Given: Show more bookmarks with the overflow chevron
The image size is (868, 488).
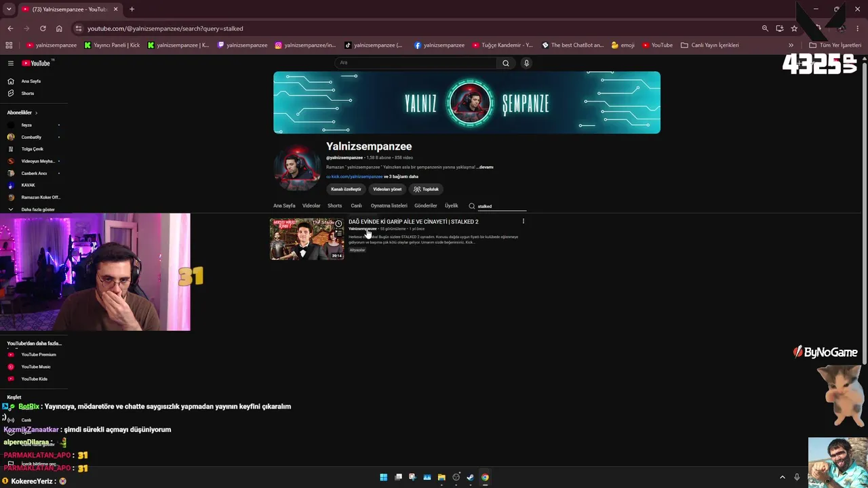Looking at the screenshot, I should (791, 45).
